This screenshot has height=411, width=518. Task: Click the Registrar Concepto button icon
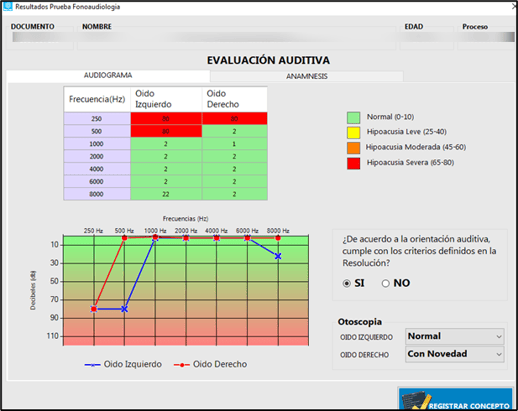[415, 400]
